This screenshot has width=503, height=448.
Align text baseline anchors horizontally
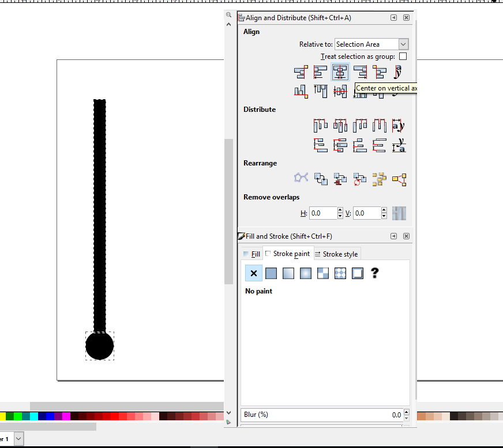(x=399, y=72)
